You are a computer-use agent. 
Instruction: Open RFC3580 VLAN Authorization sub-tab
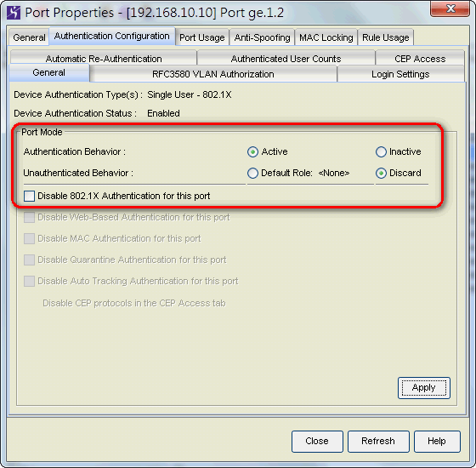(x=213, y=74)
